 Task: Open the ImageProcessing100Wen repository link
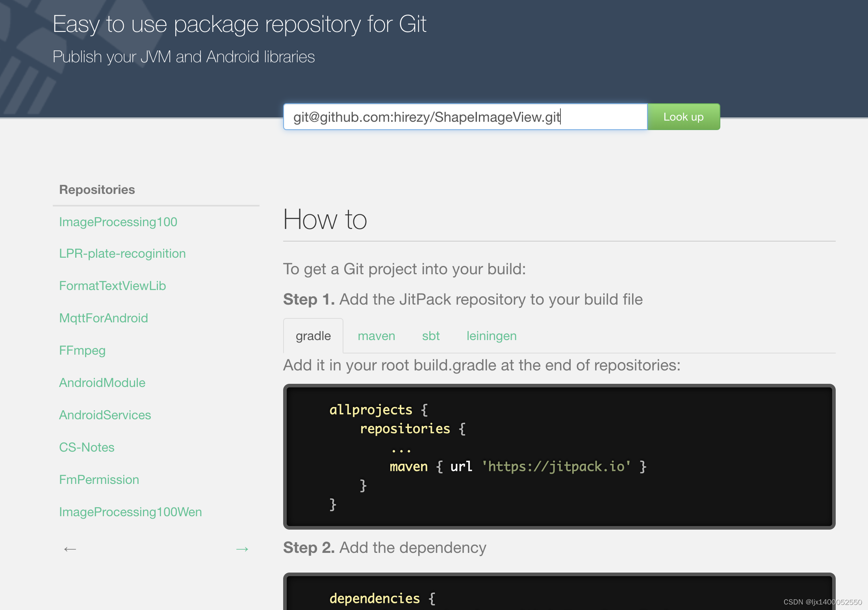click(130, 512)
